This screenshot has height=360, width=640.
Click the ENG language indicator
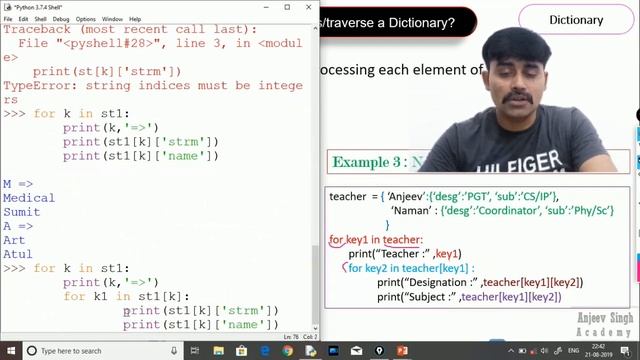[573, 351]
